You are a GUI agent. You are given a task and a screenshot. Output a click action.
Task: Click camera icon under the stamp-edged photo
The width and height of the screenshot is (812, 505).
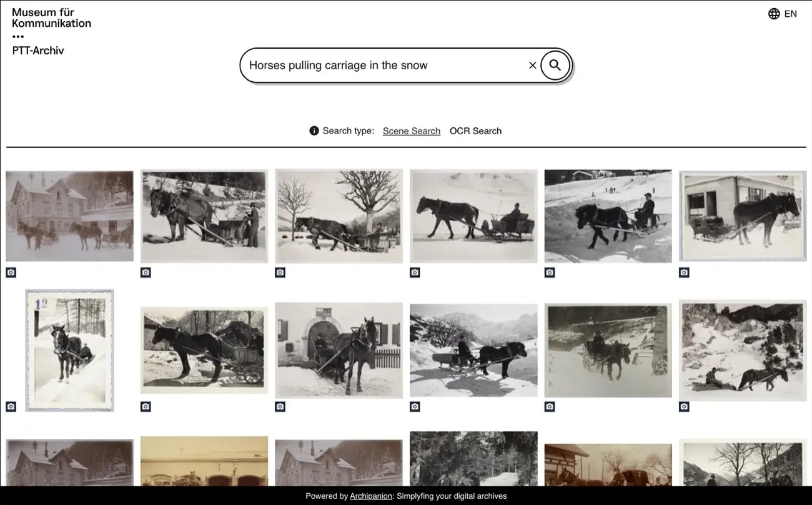(x=11, y=406)
